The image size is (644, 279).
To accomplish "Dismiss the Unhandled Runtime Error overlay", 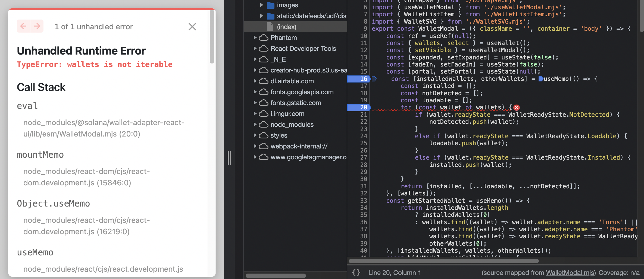I will [192, 26].
